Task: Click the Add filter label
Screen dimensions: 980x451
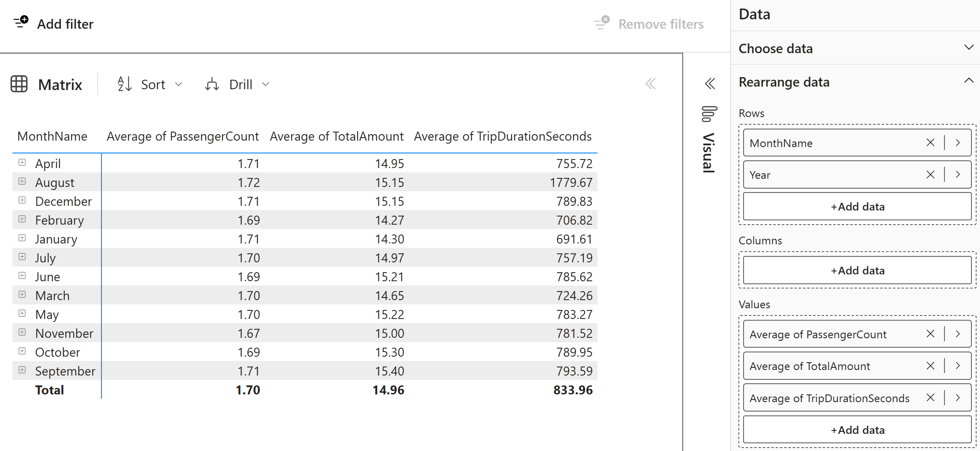Action: click(65, 24)
